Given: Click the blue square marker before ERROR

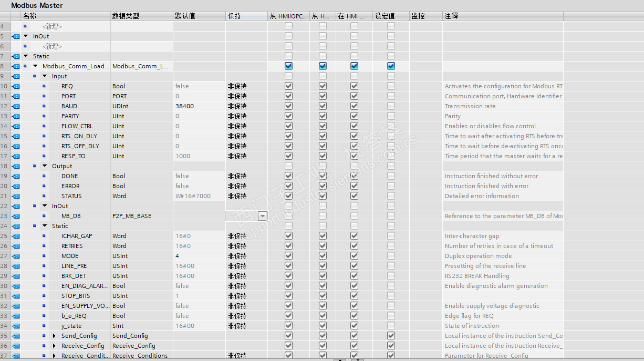Looking at the screenshot, I should pos(44,186).
